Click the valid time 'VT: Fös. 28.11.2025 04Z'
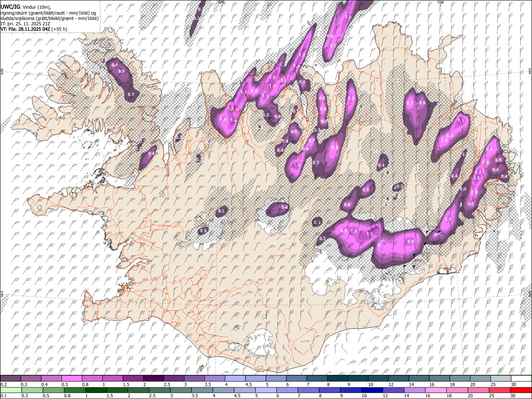This screenshot has height=399, width=532. click(25, 29)
